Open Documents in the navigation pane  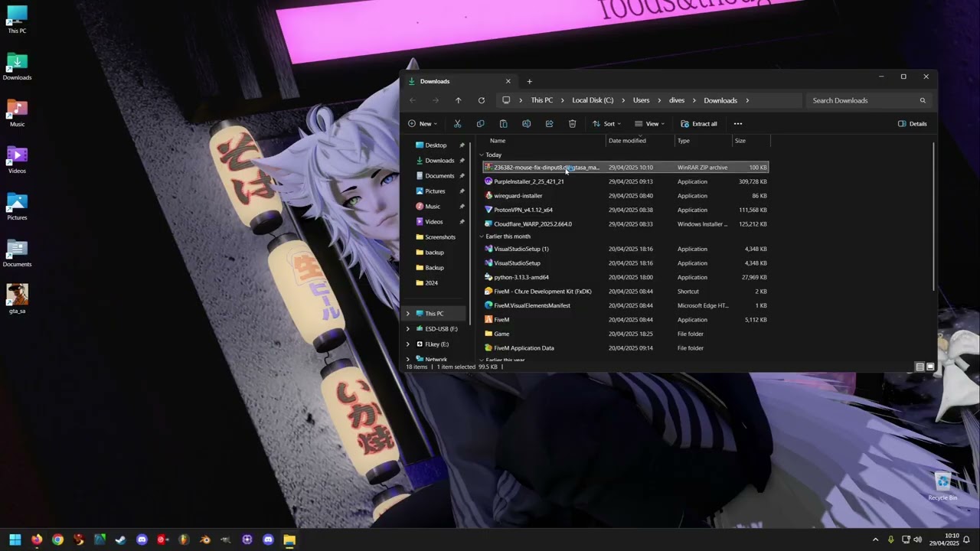click(439, 176)
